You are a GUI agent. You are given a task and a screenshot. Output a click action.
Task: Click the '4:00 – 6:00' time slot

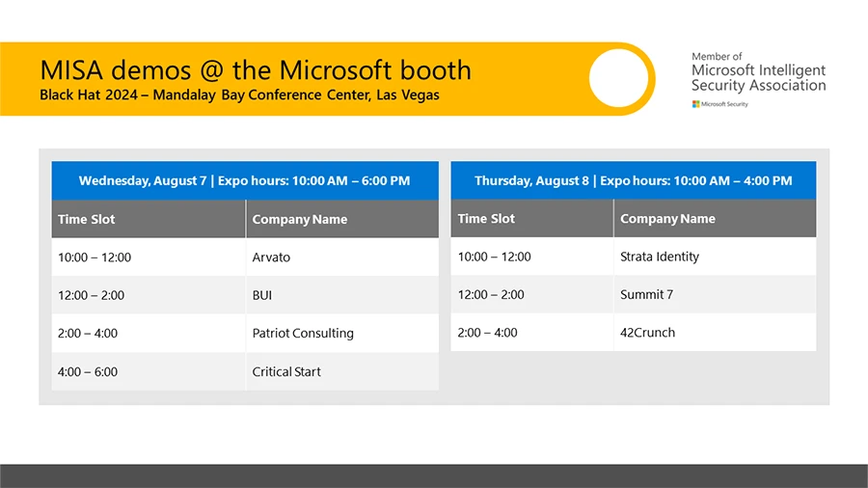(x=149, y=372)
